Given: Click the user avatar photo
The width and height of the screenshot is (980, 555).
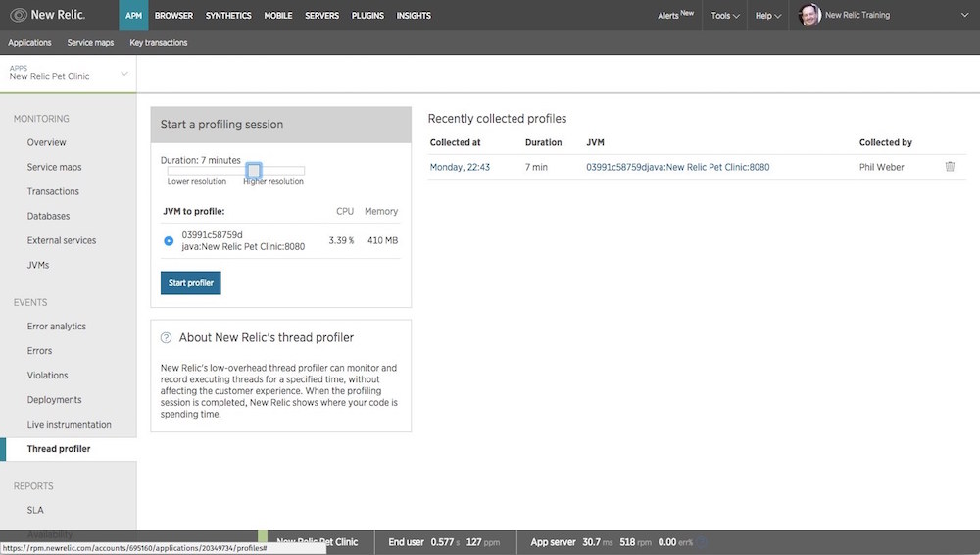Looking at the screenshot, I should point(809,15).
